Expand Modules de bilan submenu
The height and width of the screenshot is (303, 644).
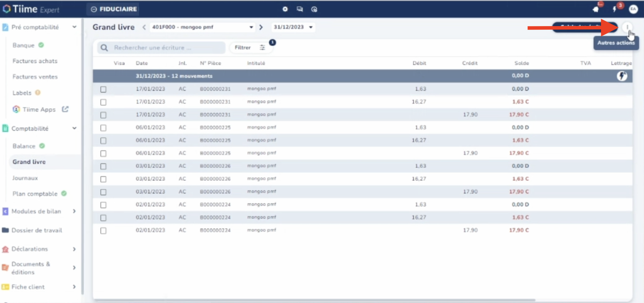(74, 211)
